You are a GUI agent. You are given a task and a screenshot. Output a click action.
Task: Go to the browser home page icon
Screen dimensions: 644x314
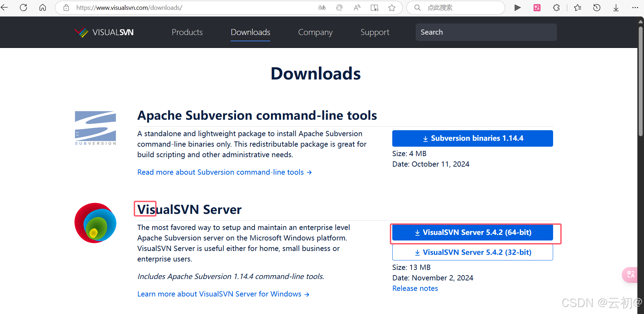click(43, 7)
